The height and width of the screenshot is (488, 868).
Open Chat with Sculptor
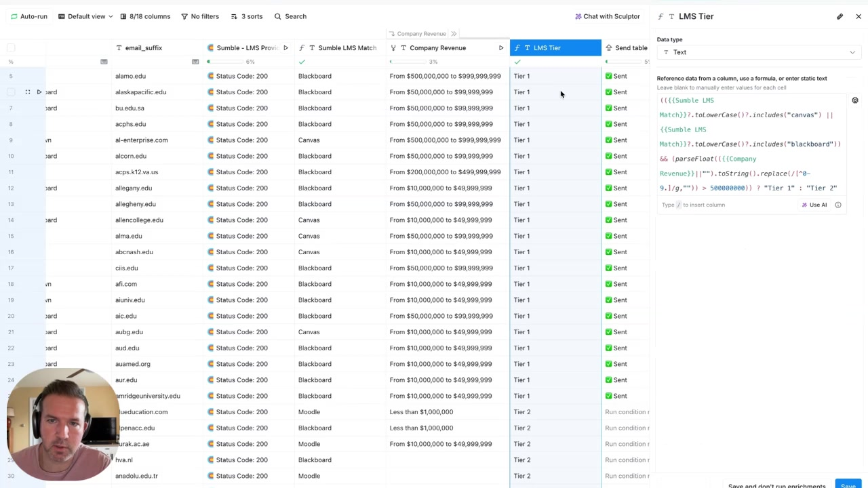607,16
